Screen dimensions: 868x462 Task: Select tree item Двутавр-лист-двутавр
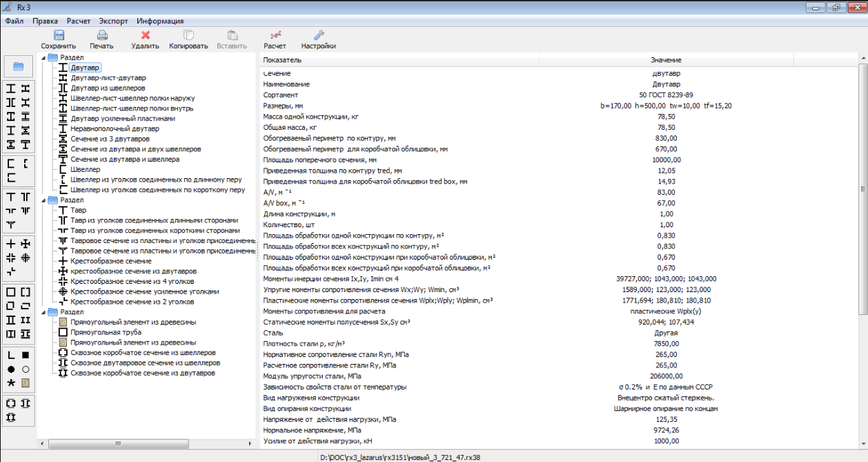tap(108, 78)
